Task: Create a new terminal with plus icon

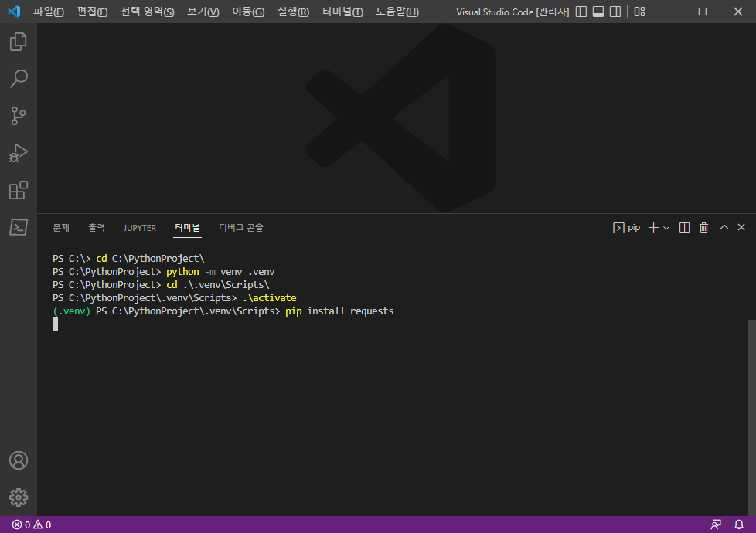Action: [x=653, y=227]
